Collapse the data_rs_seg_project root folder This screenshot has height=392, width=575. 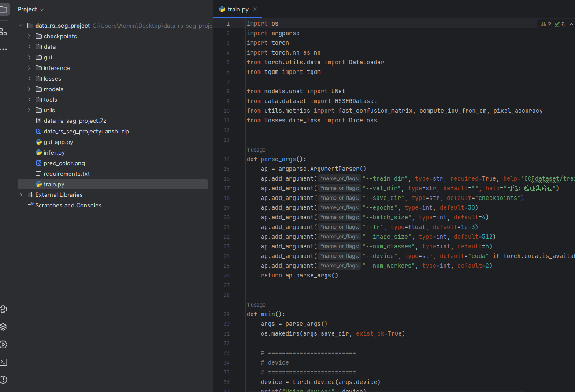coord(21,26)
